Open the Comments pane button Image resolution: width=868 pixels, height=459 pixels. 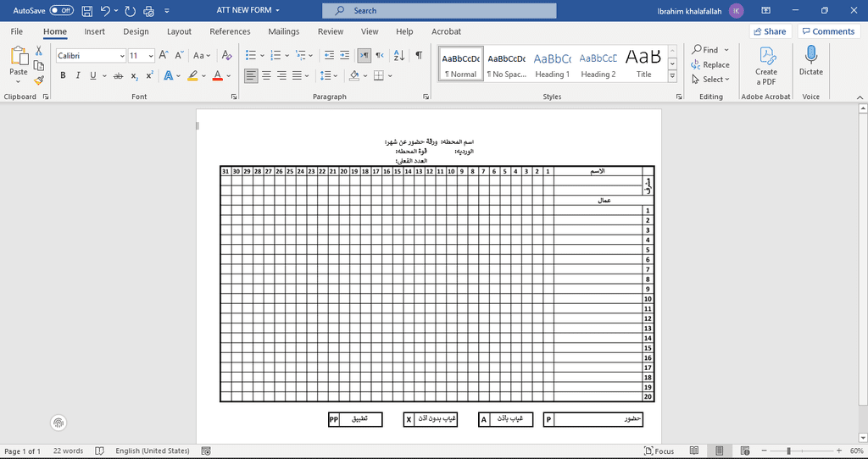(827, 31)
